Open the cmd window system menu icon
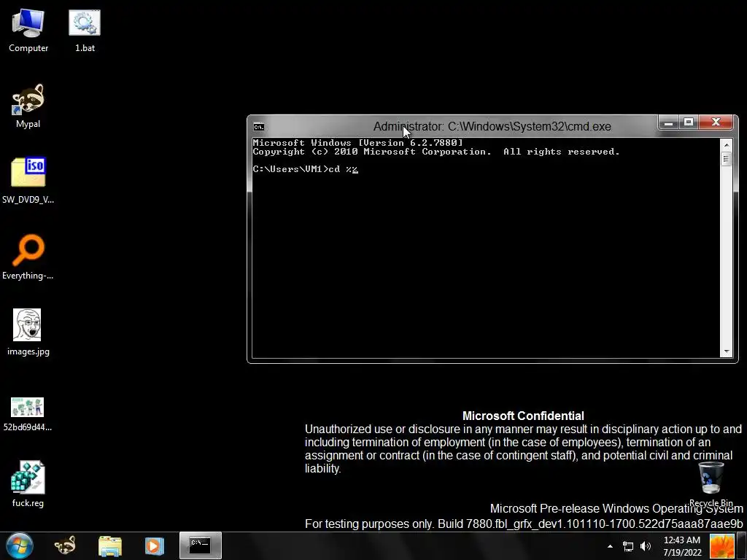Image resolution: width=747 pixels, height=560 pixels. coord(259,127)
